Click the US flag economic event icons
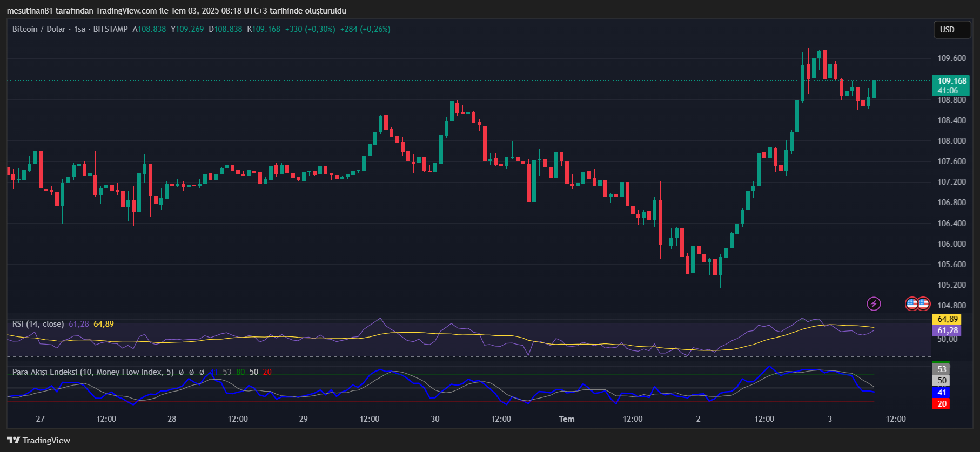This screenshot has height=452, width=980. 917,304
